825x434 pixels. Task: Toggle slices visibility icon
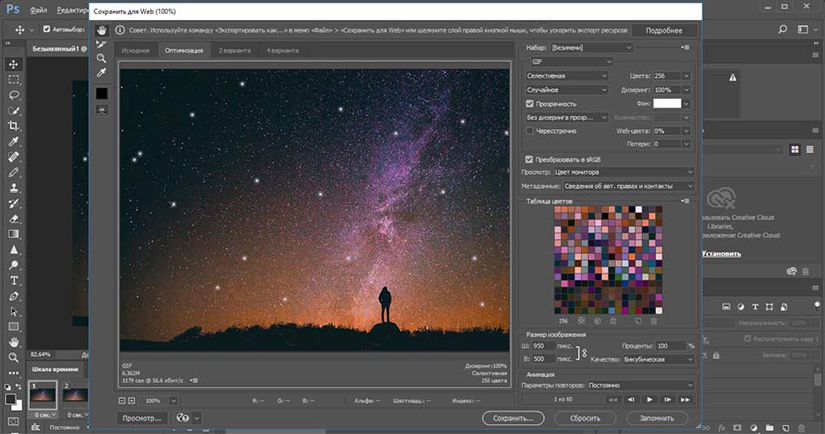[102, 109]
